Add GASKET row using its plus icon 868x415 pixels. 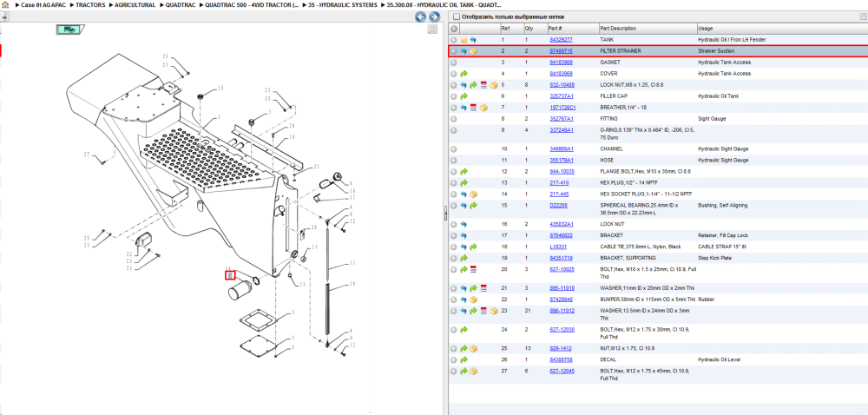click(454, 62)
